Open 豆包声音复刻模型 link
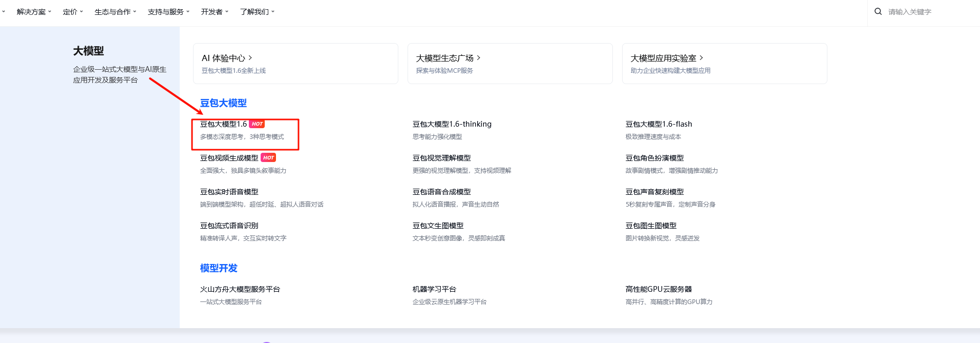Viewport: 980px width, 343px height. tap(655, 192)
